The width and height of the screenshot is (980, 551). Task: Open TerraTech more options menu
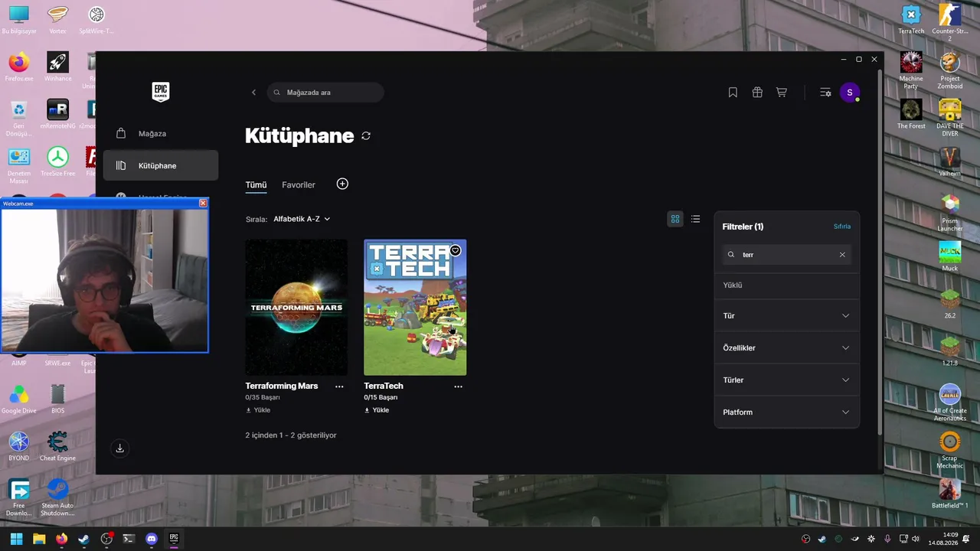458,386
